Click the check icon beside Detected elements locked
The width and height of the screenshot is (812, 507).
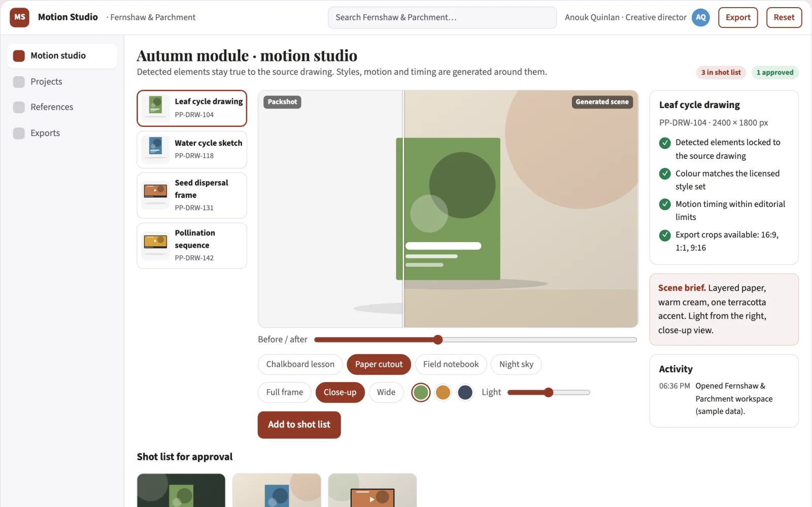[665, 143]
